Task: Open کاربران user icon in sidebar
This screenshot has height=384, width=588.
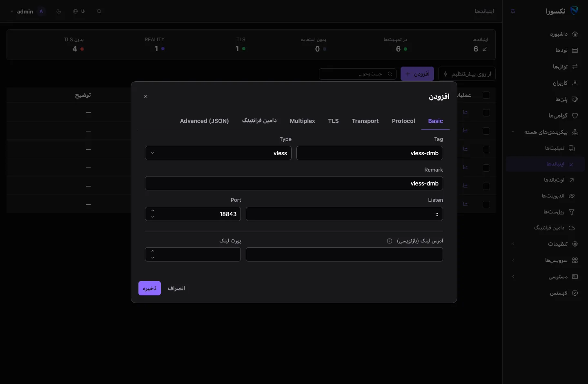Action: click(x=575, y=83)
